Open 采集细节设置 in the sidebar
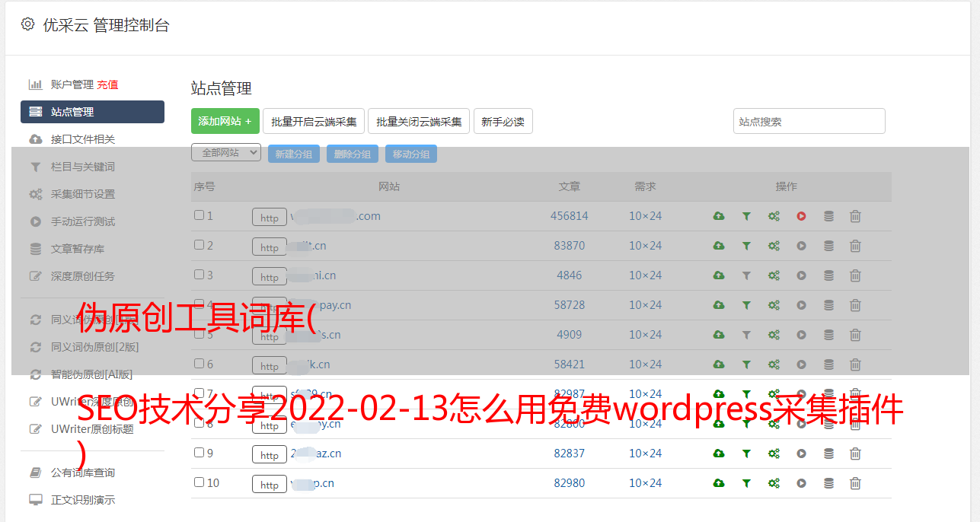 click(x=83, y=194)
